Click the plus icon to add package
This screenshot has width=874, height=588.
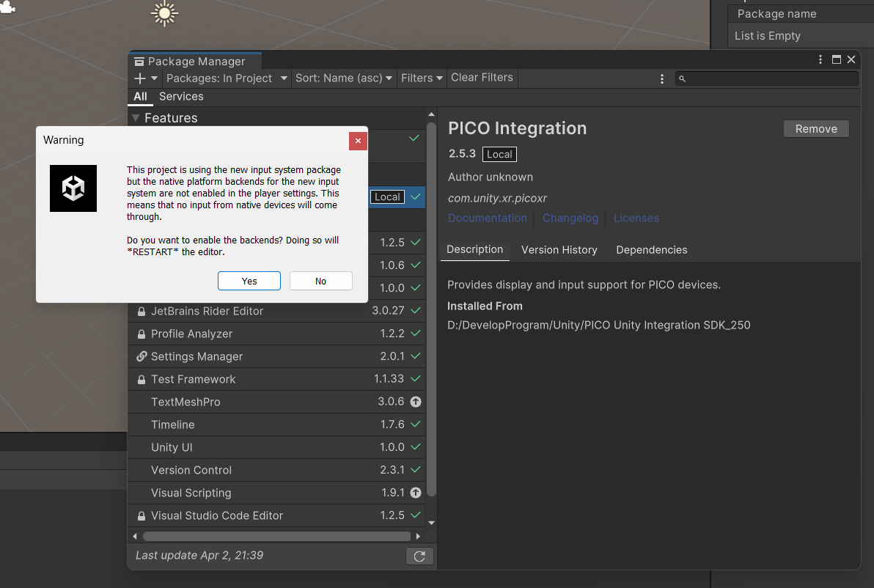click(x=140, y=78)
